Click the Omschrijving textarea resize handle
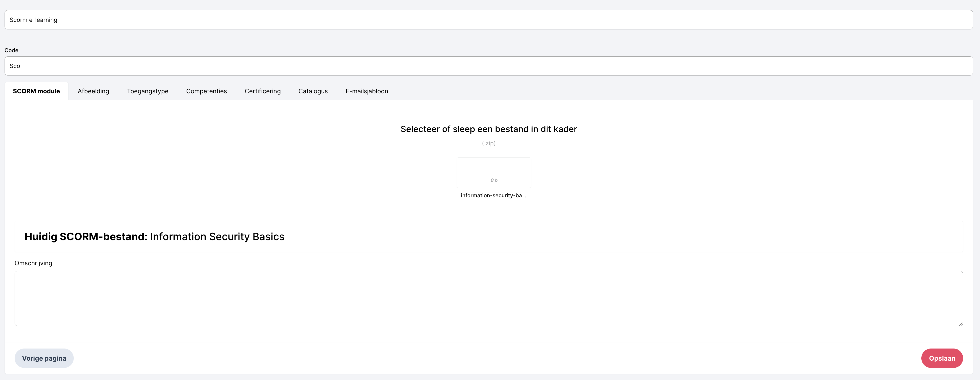 [x=960, y=324]
